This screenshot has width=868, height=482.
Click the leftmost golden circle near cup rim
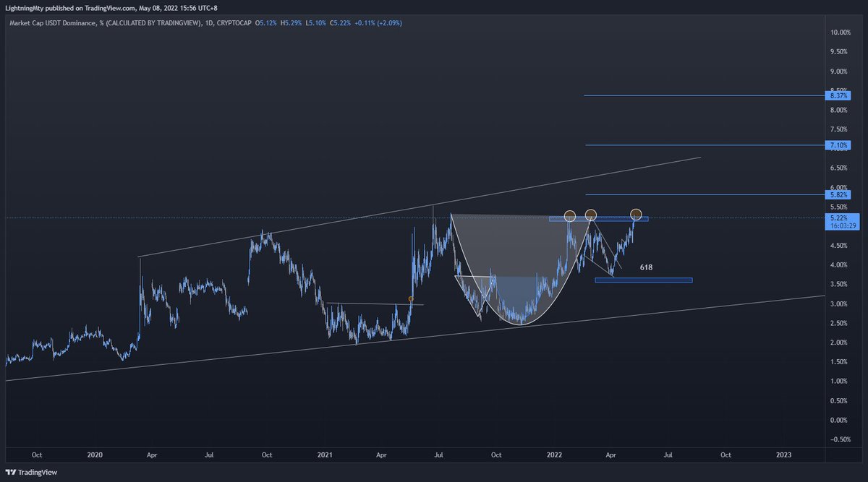pyautogui.click(x=569, y=215)
